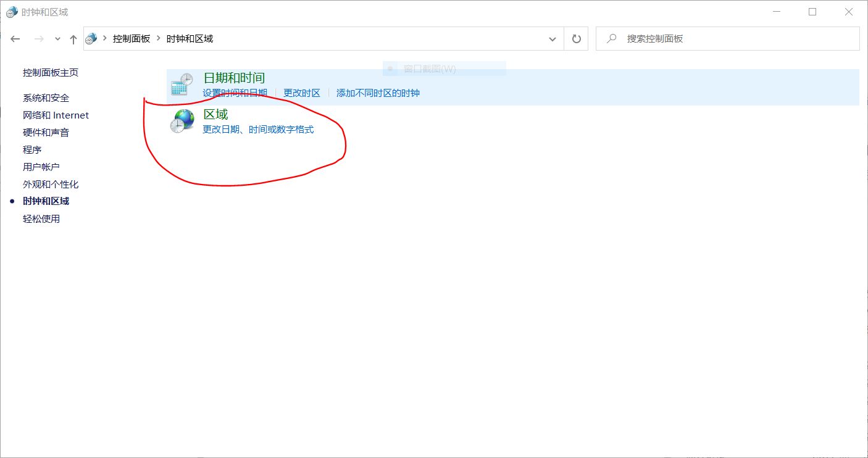868x458 pixels.
Task: Open 添加不同时区的时钟 link
Action: point(378,93)
